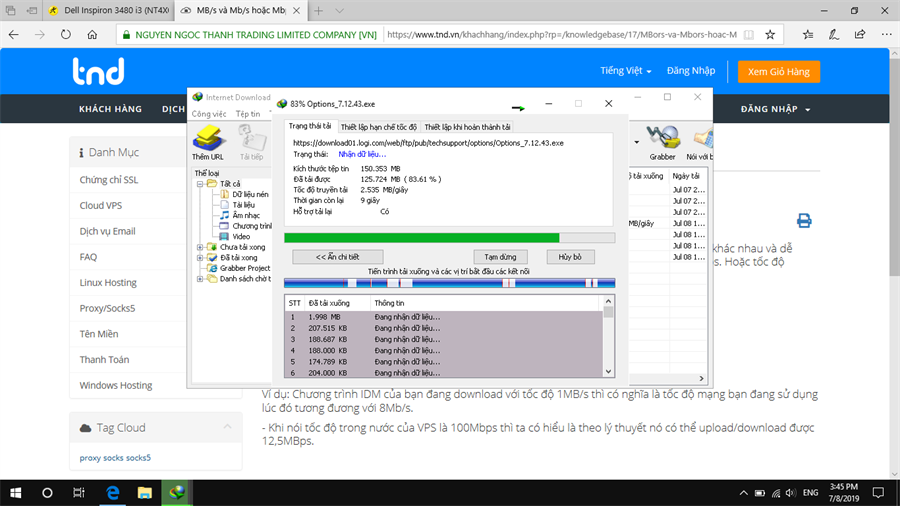
Task: Bookmark page with the star icon
Action: (x=770, y=34)
